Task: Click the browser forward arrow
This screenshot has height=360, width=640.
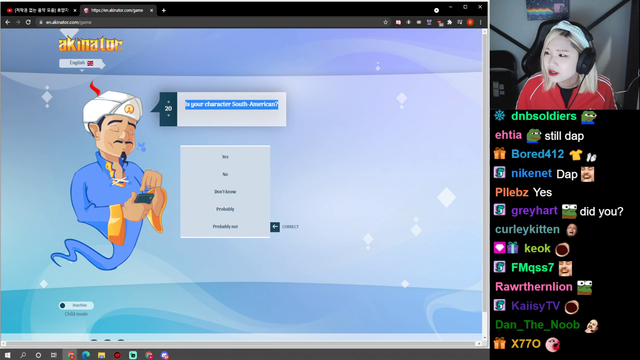Action: (x=18, y=22)
